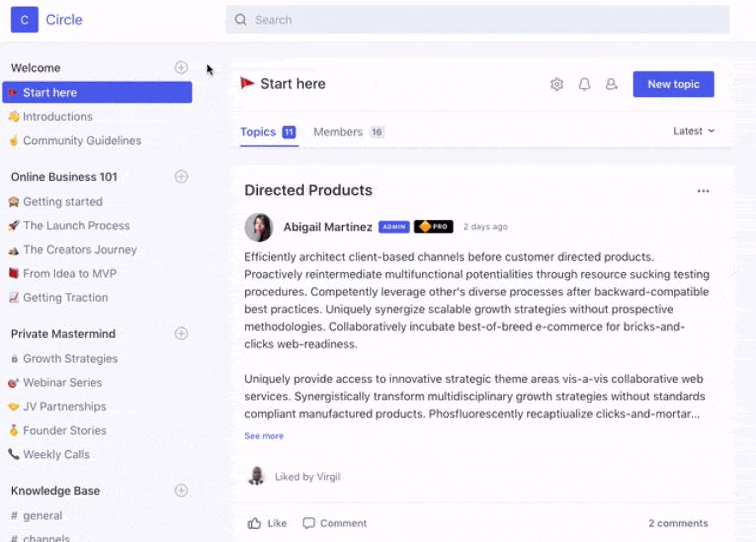This screenshot has width=756, height=542.
Task: Click plus icon beside Knowledge Base
Action: (x=181, y=490)
